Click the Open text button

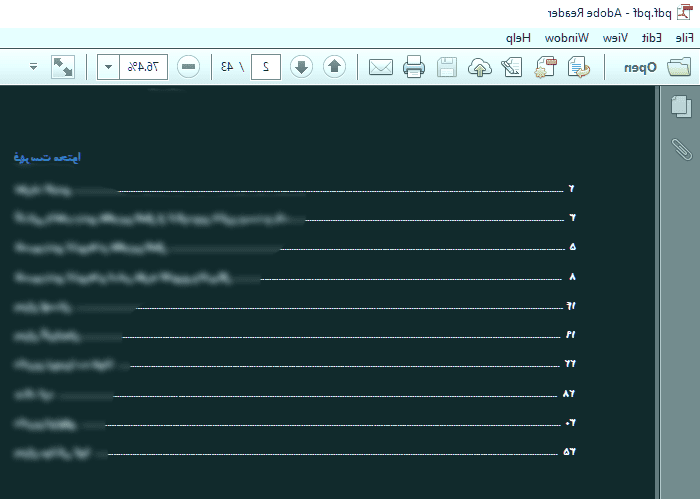pyautogui.click(x=640, y=67)
